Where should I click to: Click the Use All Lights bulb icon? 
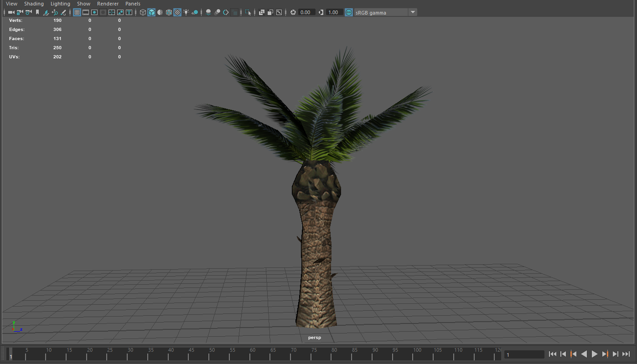(186, 12)
